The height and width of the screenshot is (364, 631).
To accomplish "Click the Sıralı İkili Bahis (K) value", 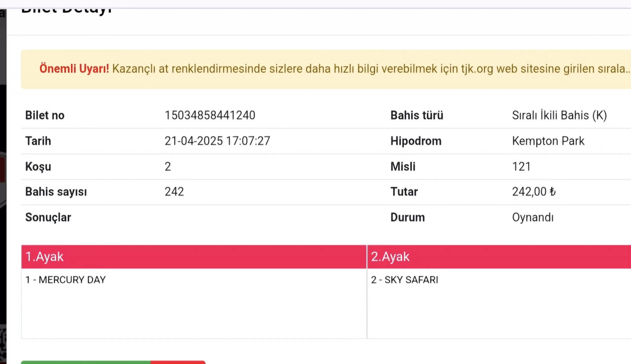I will 559,115.
